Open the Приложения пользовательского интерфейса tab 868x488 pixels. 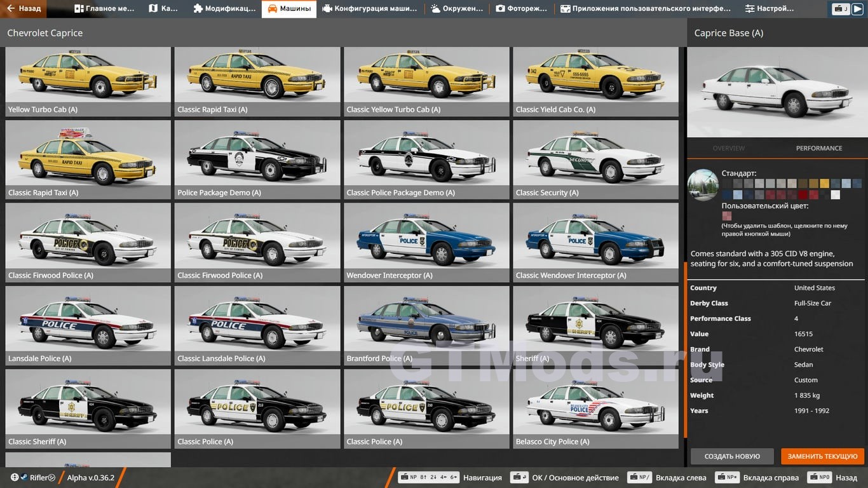(646, 9)
